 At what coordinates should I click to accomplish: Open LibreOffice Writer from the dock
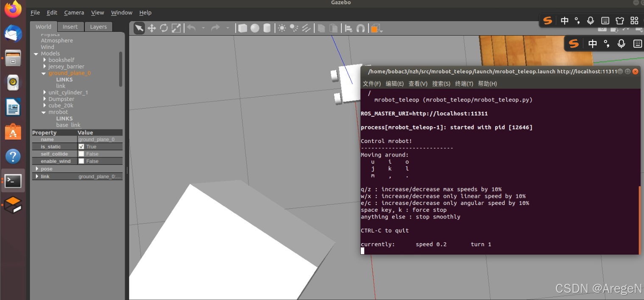click(13, 107)
